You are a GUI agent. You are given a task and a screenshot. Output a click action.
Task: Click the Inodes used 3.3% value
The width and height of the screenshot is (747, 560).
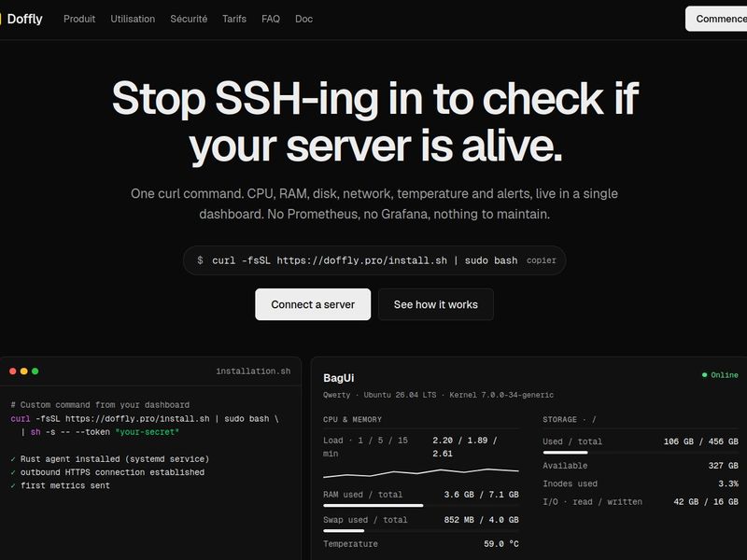click(x=728, y=483)
